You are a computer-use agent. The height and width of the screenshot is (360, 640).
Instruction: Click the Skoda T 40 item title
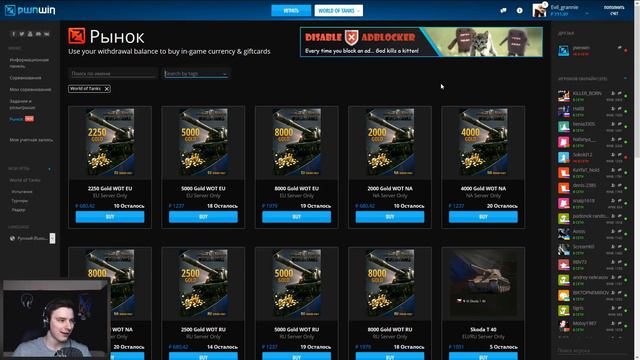pyautogui.click(x=483, y=329)
